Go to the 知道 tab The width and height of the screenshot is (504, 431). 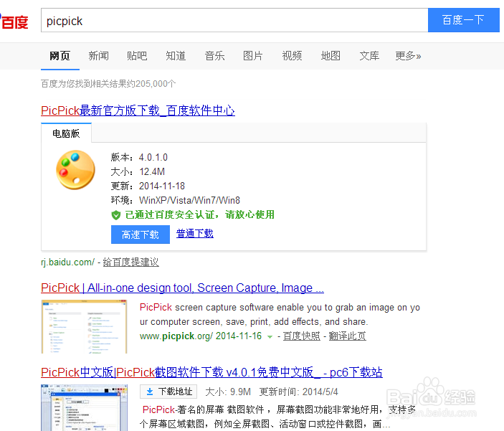(x=176, y=56)
